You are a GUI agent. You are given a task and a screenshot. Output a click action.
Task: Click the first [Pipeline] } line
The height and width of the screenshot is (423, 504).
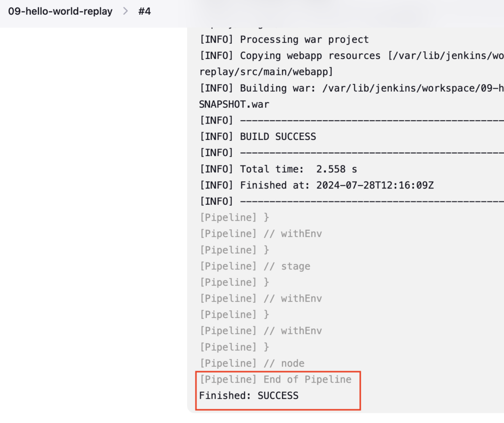(234, 218)
